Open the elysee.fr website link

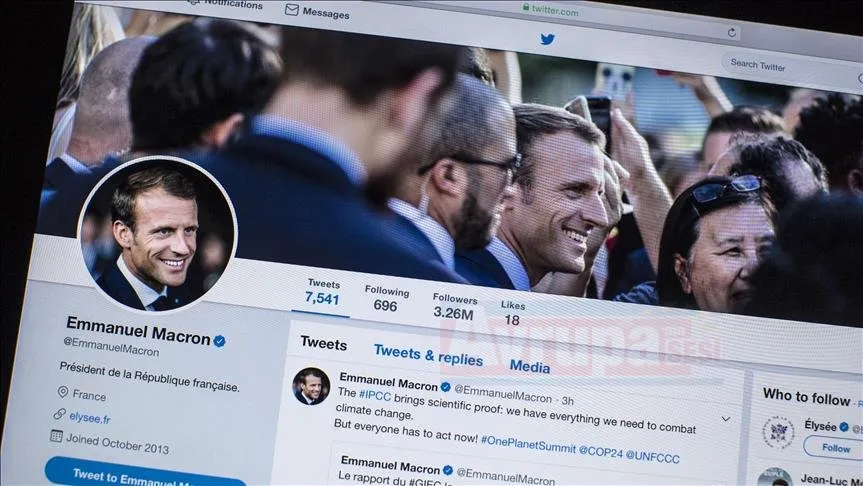90,418
